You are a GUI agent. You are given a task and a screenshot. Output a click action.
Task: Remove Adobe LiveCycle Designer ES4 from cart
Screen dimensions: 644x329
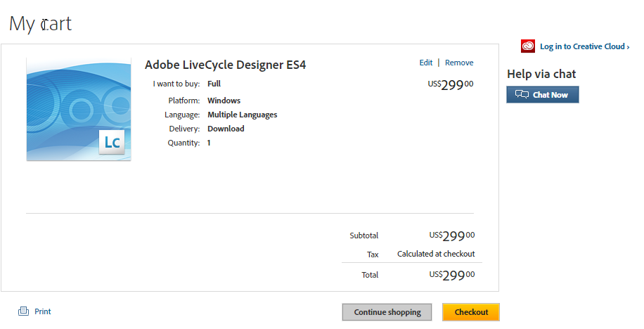(x=459, y=63)
